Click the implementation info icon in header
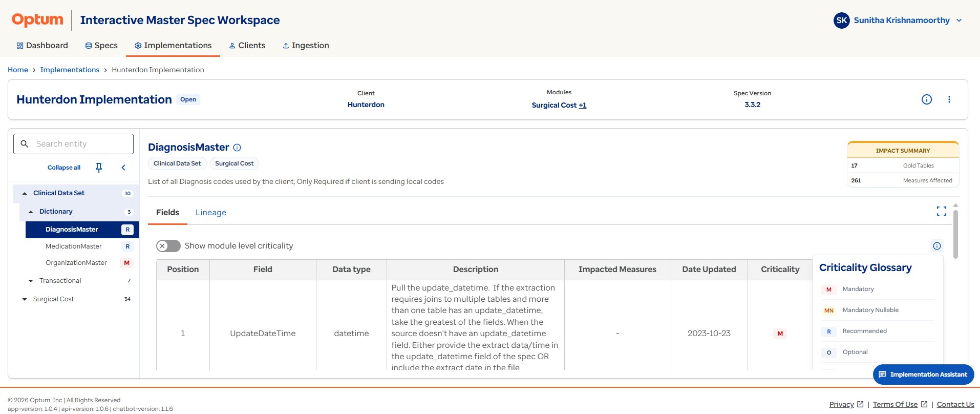 coord(927,99)
